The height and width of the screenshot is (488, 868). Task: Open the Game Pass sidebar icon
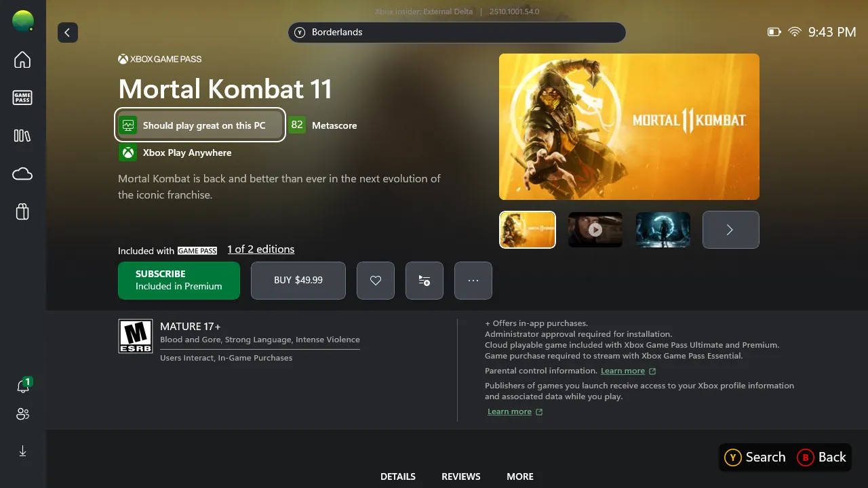click(x=22, y=98)
